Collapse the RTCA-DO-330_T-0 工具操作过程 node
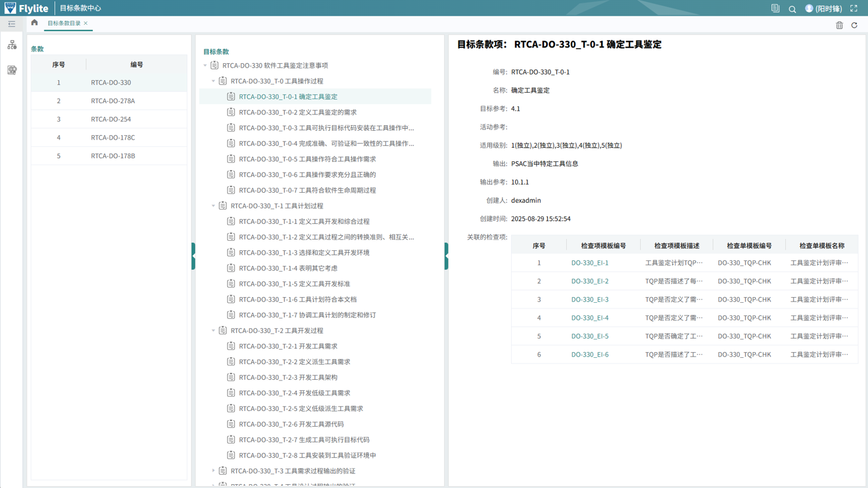Viewport: 868px width, 488px height. pos(214,81)
